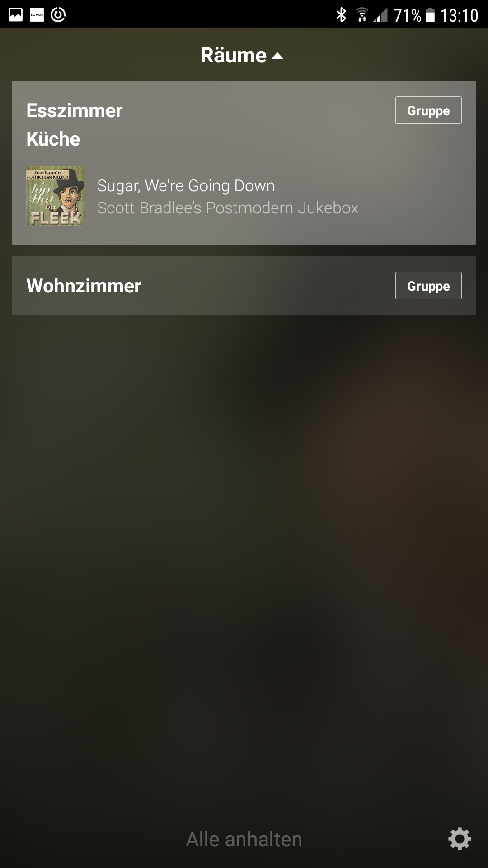This screenshot has width=488, height=868.
Task: Open song Sugar, We're Going Down
Action: pyautogui.click(x=186, y=186)
